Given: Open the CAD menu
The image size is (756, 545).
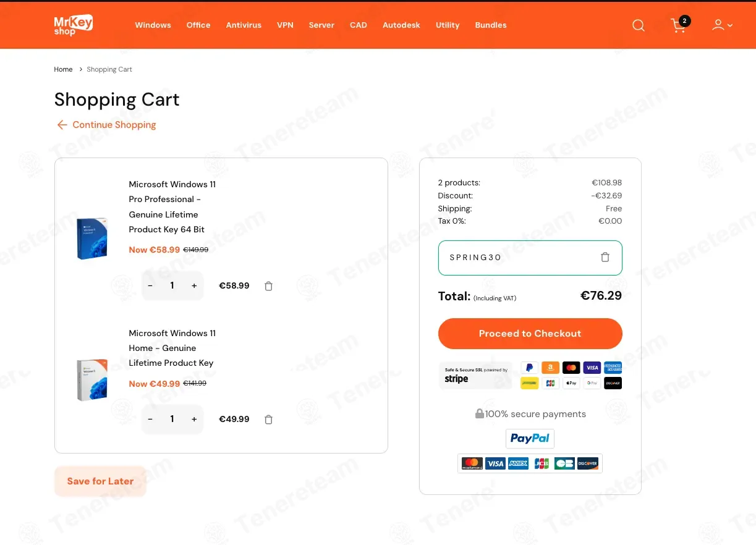Looking at the screenshot, I should 359,25.
